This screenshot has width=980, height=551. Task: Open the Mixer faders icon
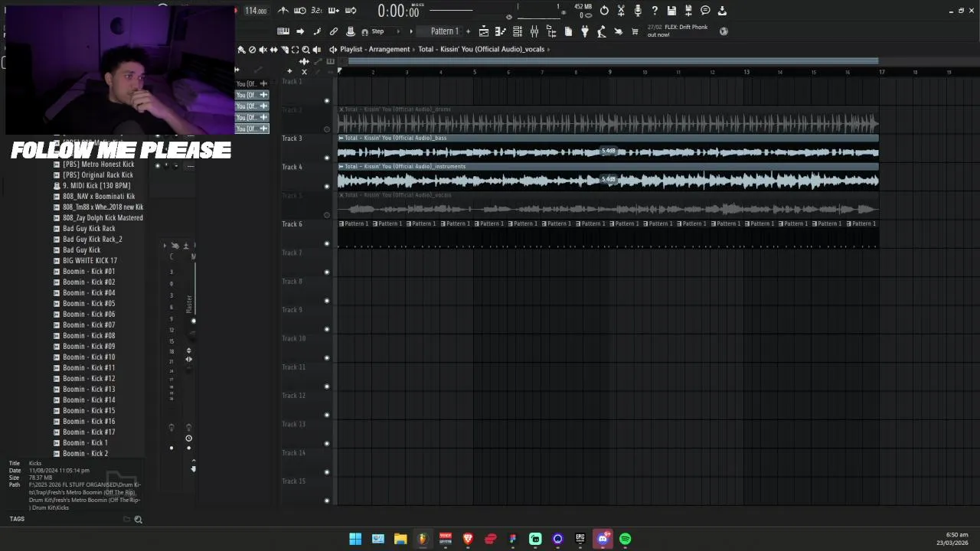pos(534,31)
